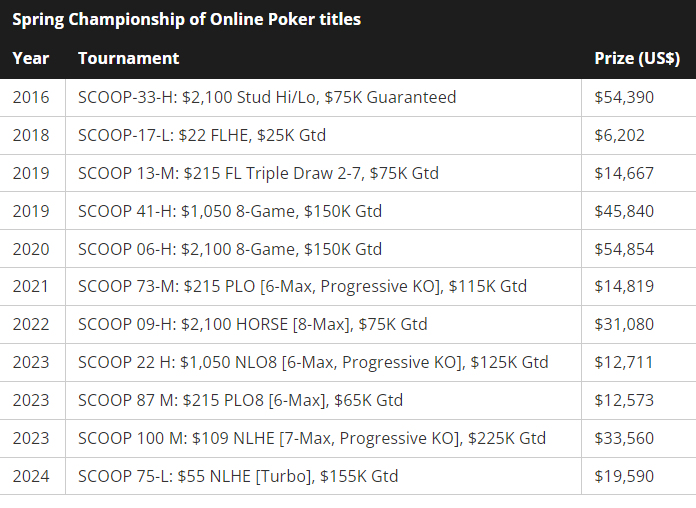The height and width of the screenshot is (508, 696).
Task: Click the $54,390 prize cell
Action: click(x=624, y=97)
